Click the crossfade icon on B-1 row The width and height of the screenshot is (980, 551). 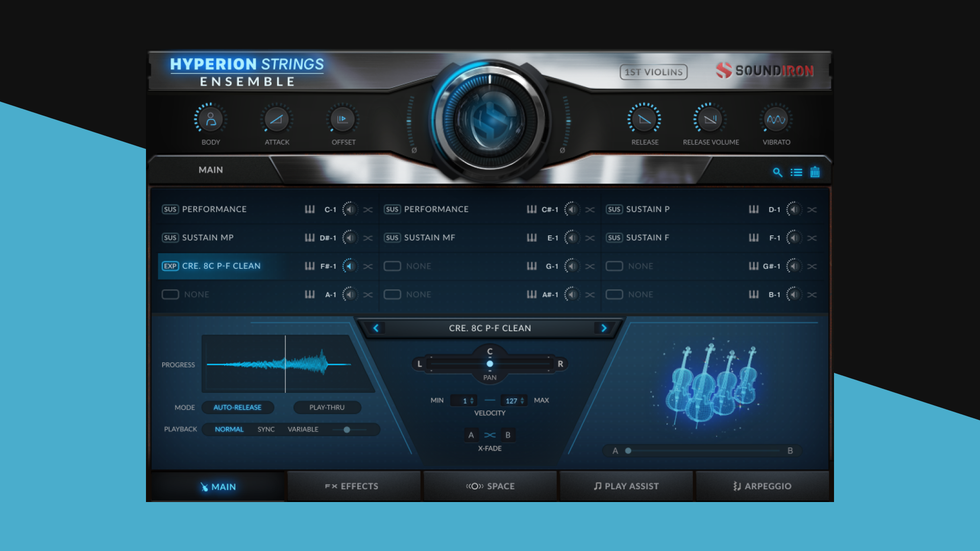tap(812, 295)
